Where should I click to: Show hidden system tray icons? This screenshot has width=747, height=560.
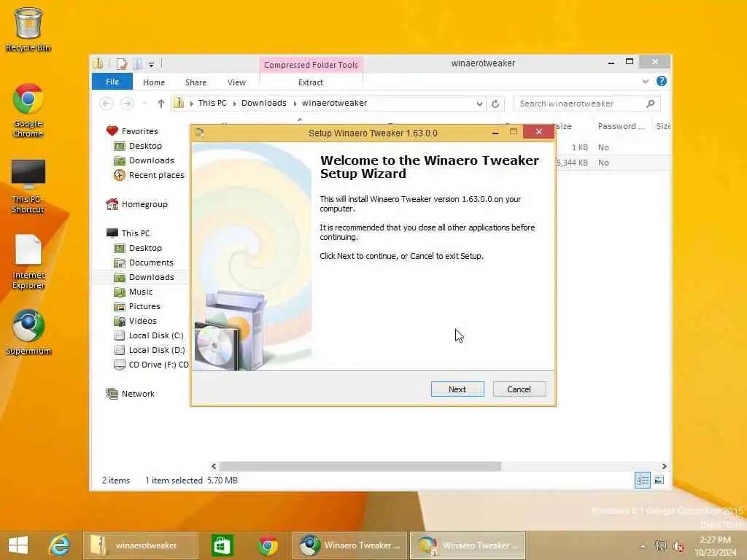point(643,546)
